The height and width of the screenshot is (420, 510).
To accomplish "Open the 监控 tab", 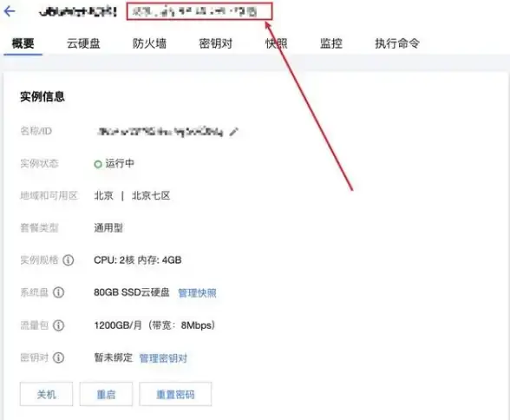I will tap(331, 43).
